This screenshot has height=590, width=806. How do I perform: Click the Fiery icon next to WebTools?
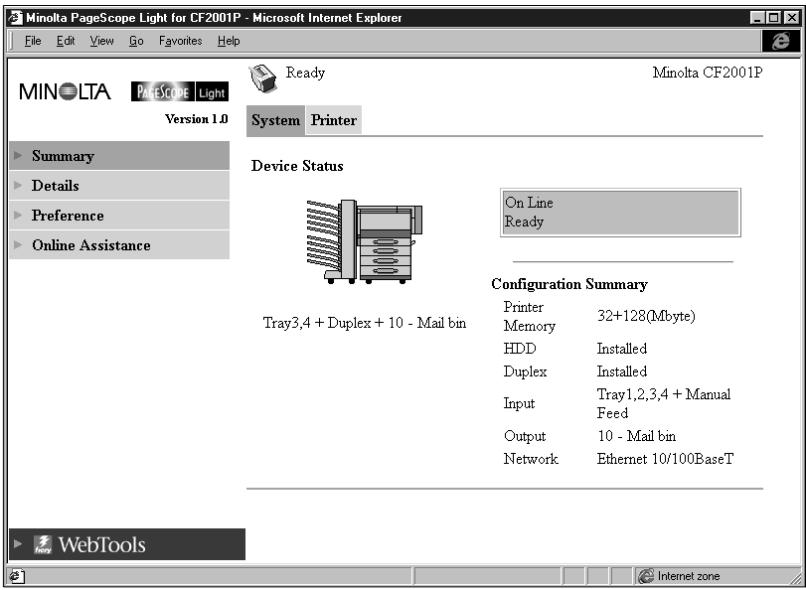(43, 545)
